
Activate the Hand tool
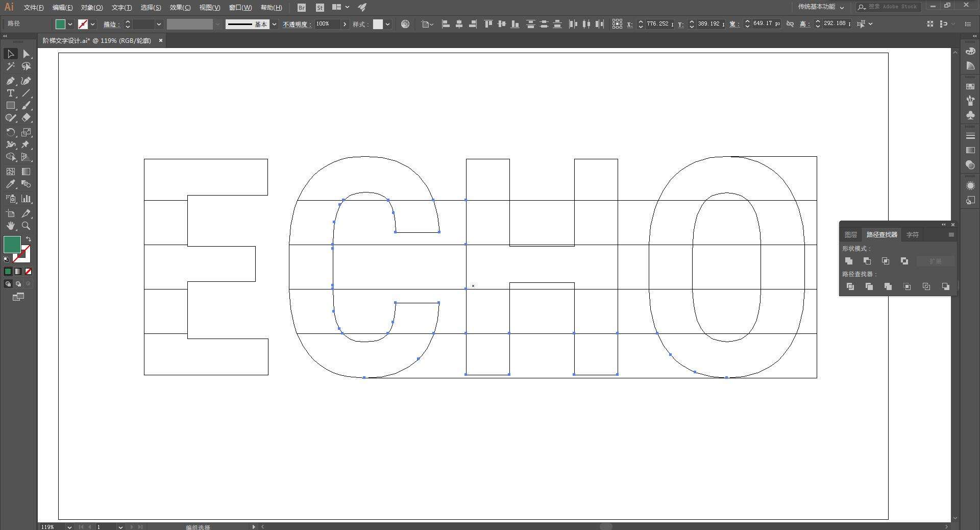(10, 226)
